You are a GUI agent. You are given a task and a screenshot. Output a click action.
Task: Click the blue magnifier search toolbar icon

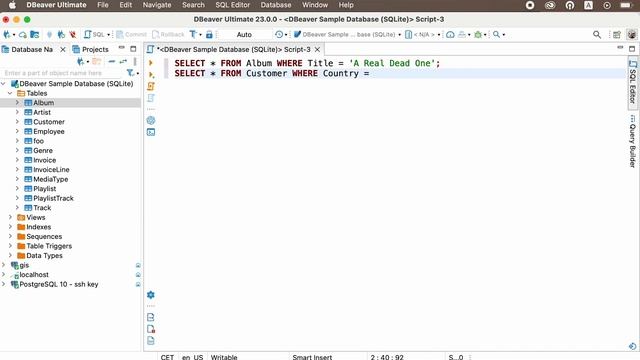click(x=496, y=35)
